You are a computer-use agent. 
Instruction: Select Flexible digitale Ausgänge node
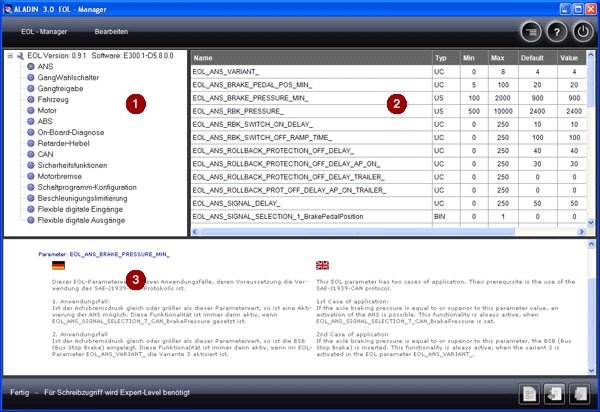[x=81, y=220]
